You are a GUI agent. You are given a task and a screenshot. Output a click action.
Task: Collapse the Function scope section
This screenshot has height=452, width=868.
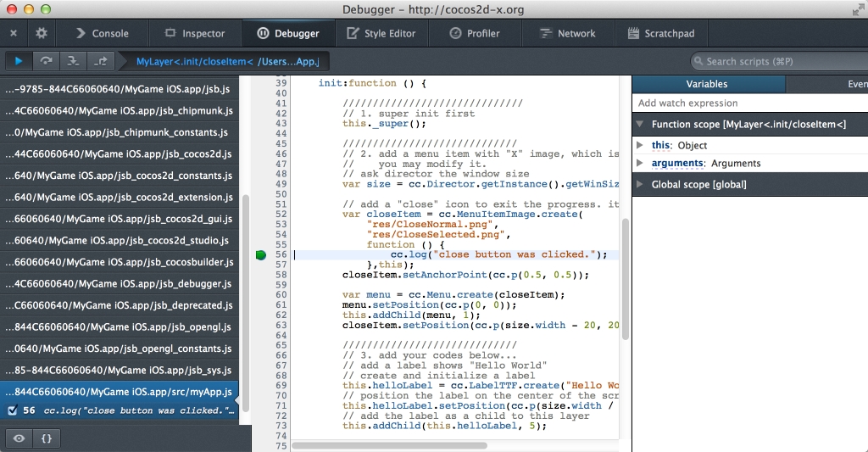[x=640, y=124]
